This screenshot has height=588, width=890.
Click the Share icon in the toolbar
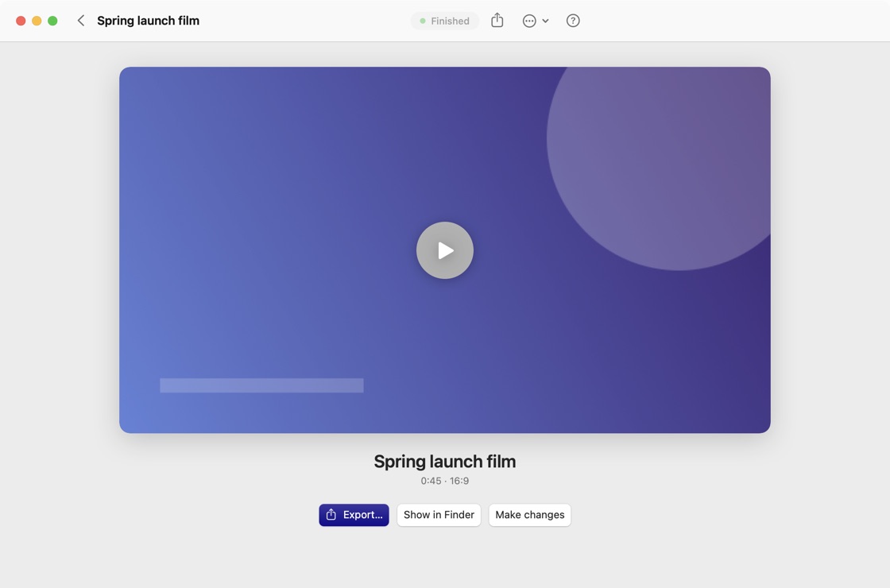click(x=497, y=21)
